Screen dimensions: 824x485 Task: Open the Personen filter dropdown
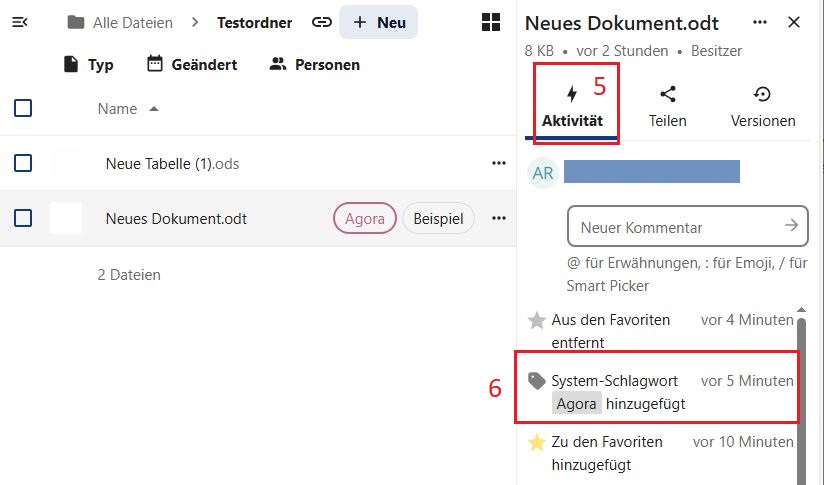point(315,65)
